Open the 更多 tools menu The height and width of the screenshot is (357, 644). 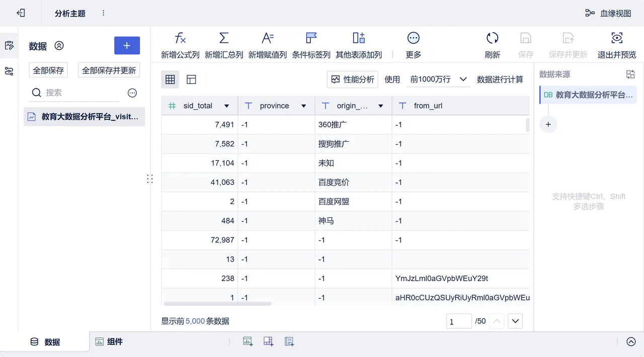coord(414,45)
